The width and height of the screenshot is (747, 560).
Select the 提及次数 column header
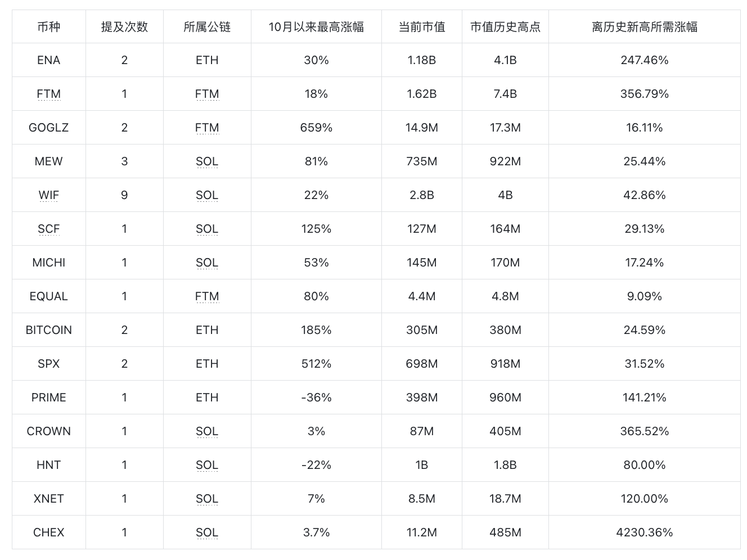pyautogui.click(x=124, y=26)
